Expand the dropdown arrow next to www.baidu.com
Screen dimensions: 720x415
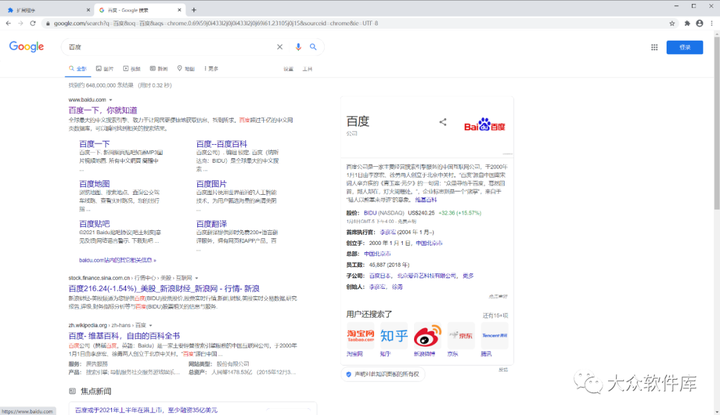(x=111, y=100)
